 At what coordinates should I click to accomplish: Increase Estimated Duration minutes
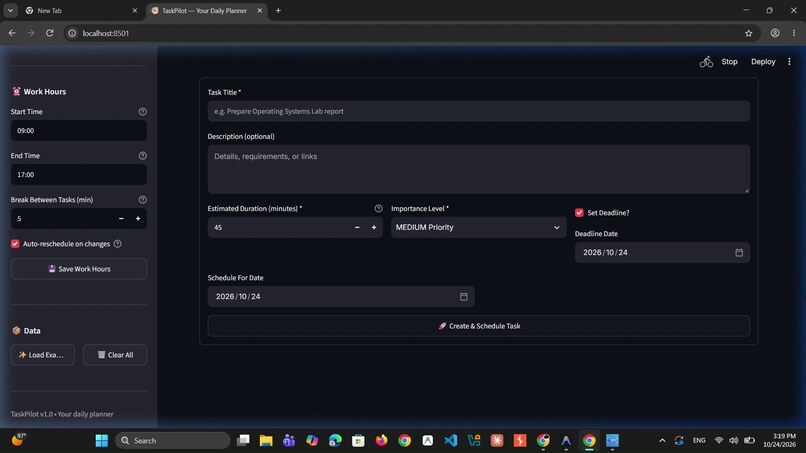tap(374, 227)
